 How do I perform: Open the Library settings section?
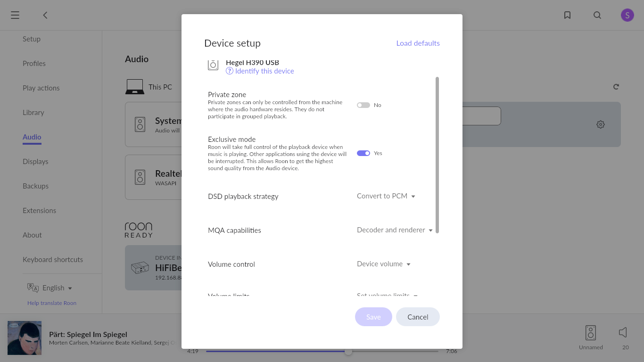click(33, 113)
